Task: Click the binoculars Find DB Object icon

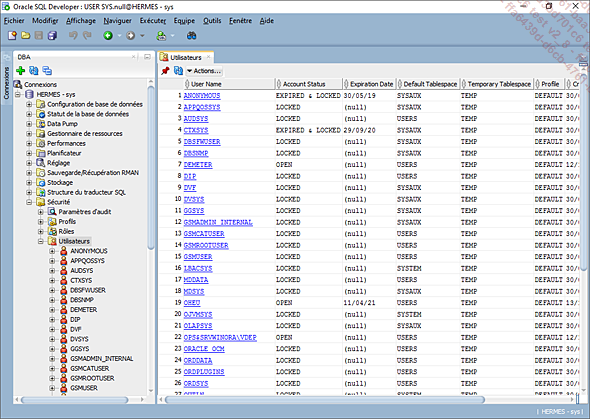Action: pyautogui.click(x=192, y=35)
